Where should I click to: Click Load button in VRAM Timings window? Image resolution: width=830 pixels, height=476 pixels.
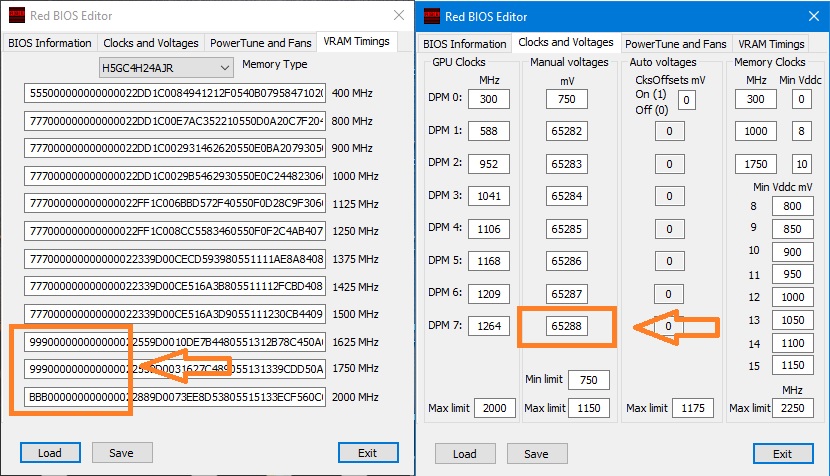(x=50, y=453)
